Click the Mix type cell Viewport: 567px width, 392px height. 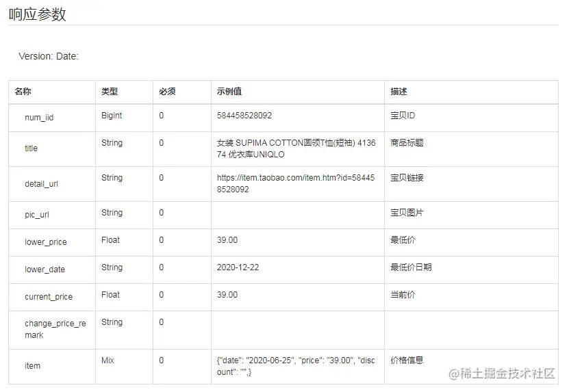pos(108,361)
